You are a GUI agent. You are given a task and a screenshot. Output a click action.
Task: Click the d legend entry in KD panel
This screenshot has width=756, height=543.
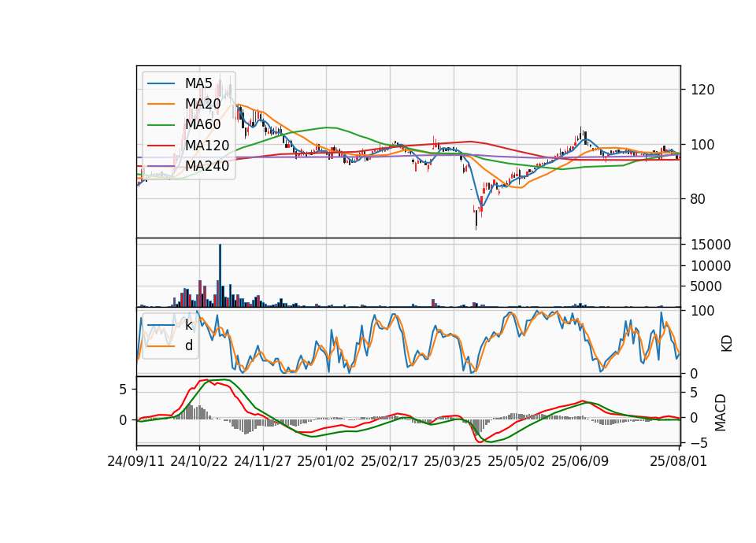tap(189, 345)
